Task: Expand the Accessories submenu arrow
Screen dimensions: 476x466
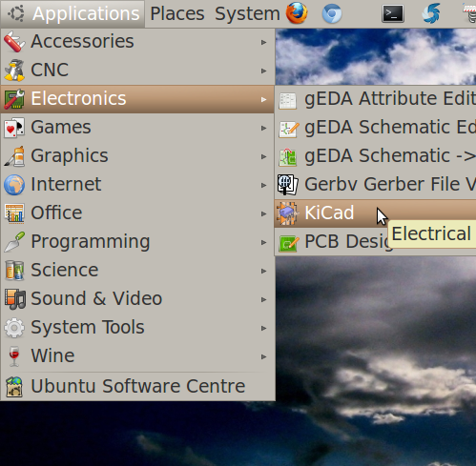Action: 263,42
